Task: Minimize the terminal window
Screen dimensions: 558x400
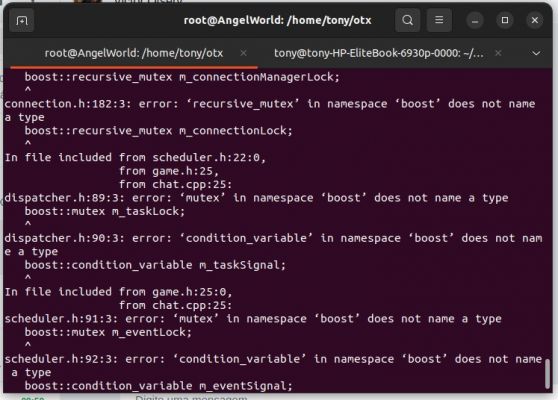Action: (x=475, y=21)
